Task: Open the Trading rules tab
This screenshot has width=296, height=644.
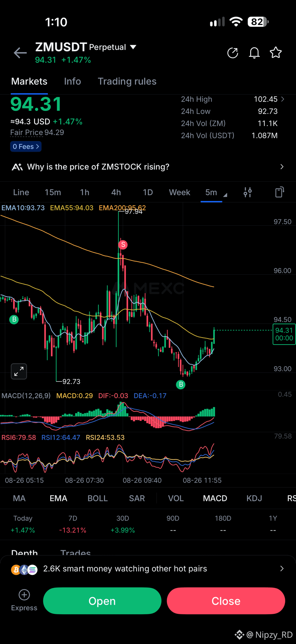Action: (x=127, y=82)
